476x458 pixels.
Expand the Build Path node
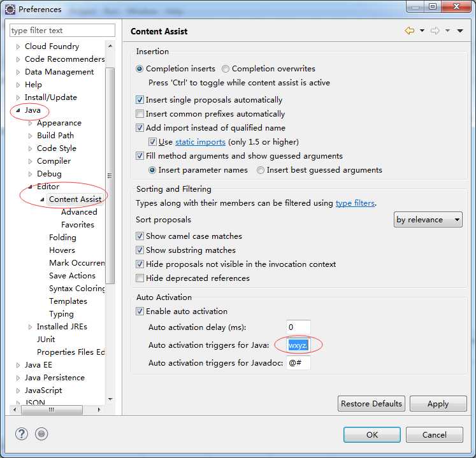[30, 136]
